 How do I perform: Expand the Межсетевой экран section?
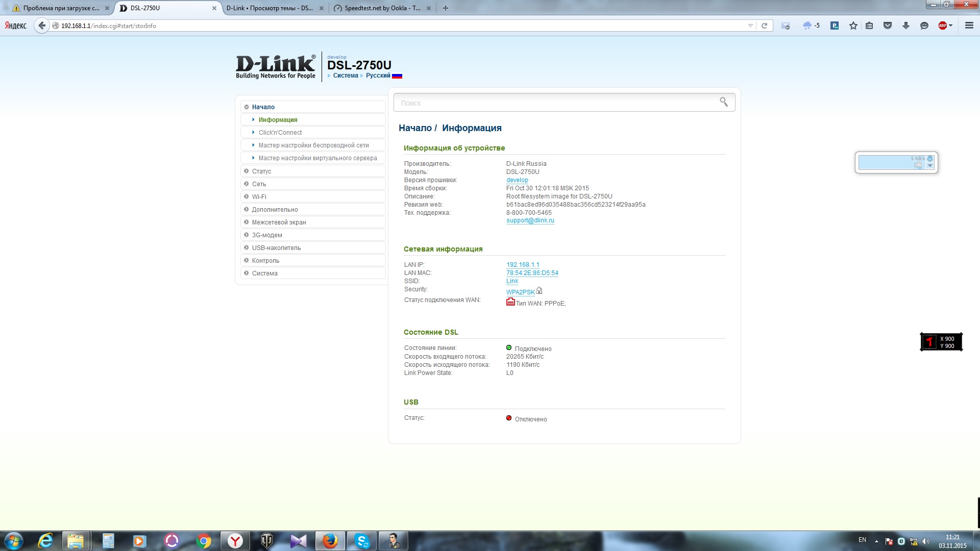(x=279, y=222)
